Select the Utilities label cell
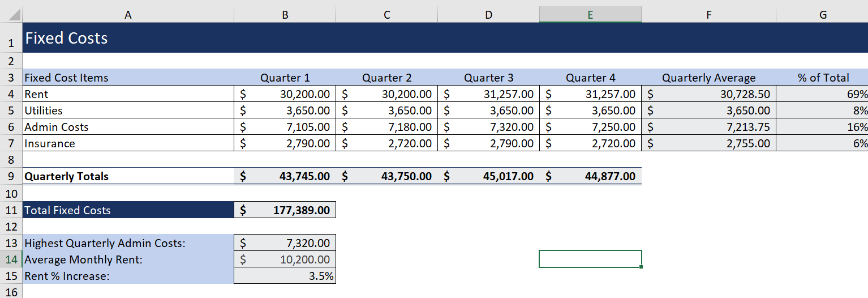The image size is (868, 298). 128,110
